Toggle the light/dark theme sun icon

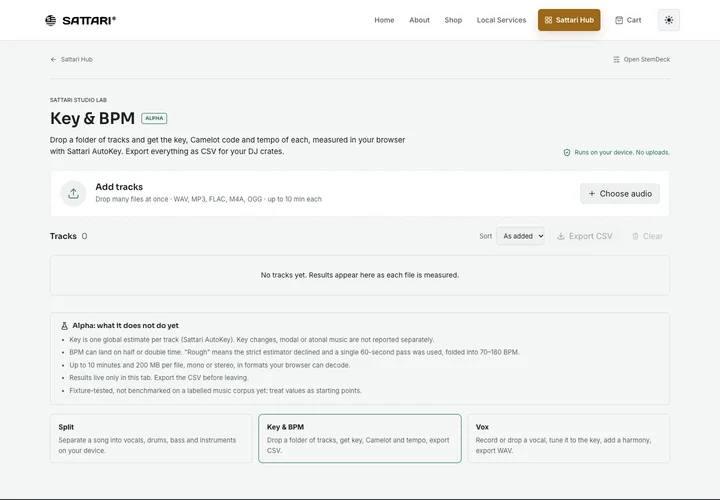pos(669,20)
